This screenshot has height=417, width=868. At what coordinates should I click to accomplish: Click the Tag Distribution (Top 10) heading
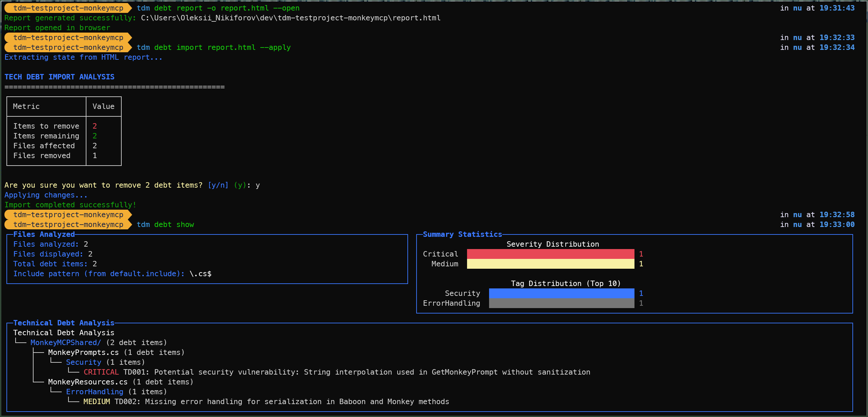(566, 284)
